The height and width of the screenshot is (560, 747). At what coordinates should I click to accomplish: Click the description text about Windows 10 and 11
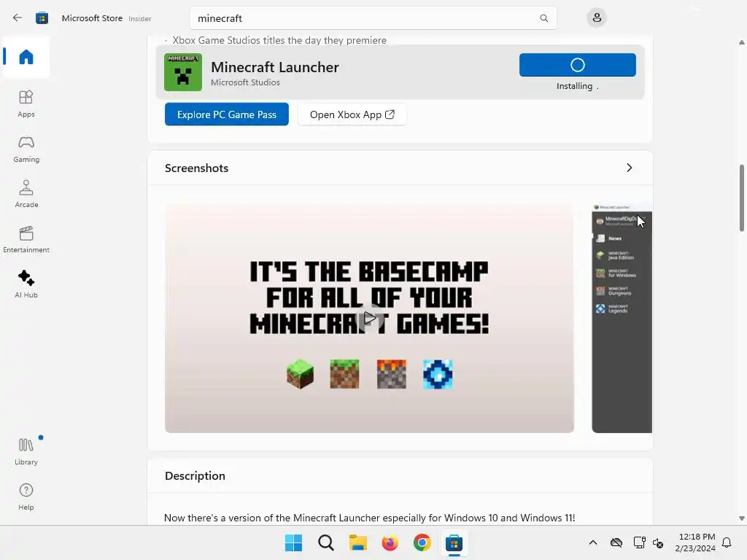tap(370, 518)
